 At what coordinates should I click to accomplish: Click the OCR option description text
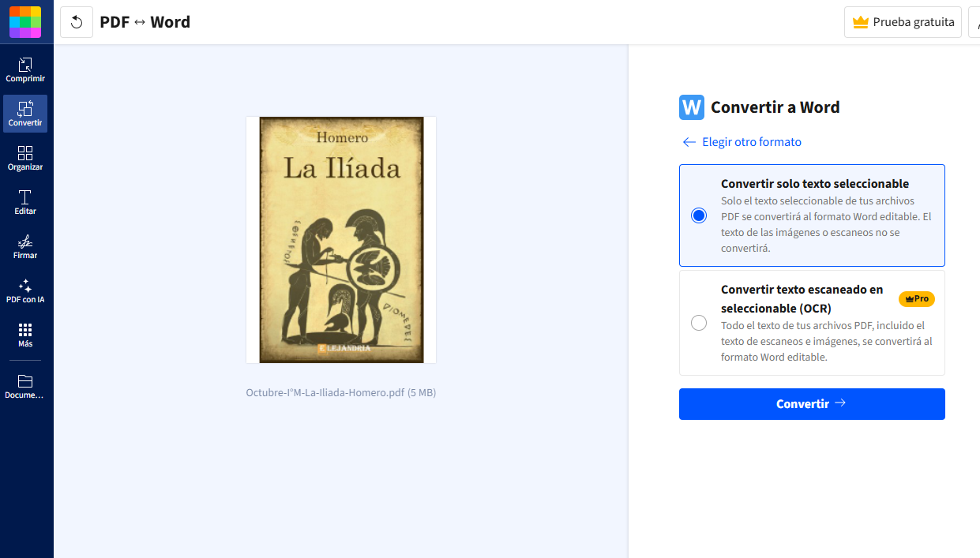827,341
